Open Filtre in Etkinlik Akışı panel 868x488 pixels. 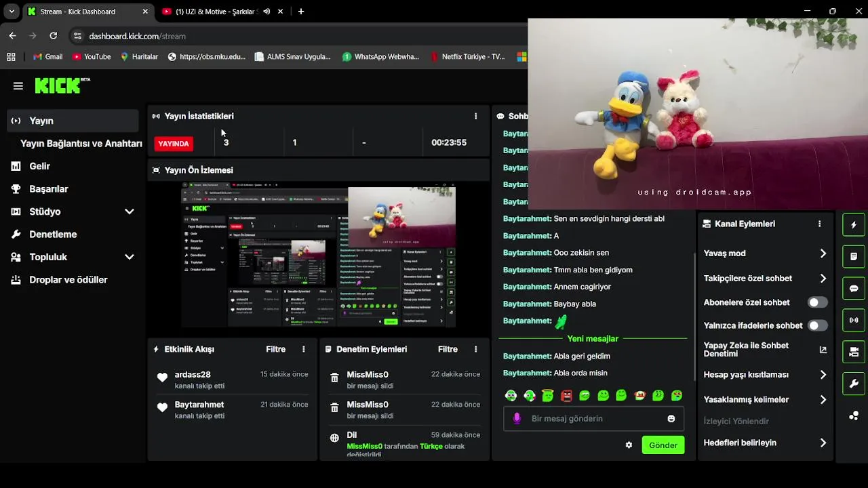tap(275, 349)
